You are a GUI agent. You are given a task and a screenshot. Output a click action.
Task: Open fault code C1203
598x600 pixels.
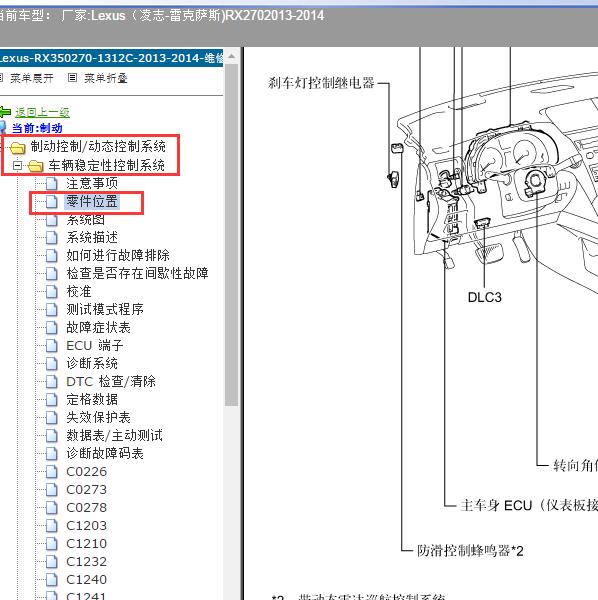click(86, 525)
